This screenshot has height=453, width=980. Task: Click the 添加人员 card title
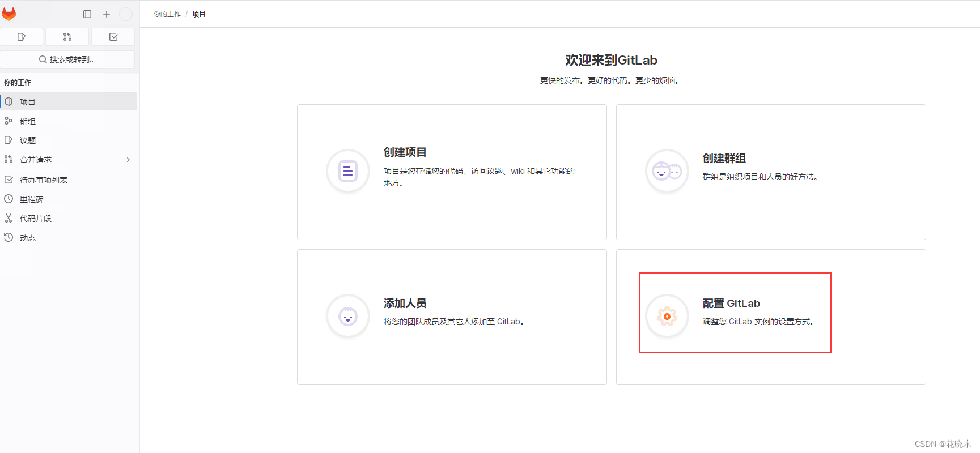(x=405, y=304)
